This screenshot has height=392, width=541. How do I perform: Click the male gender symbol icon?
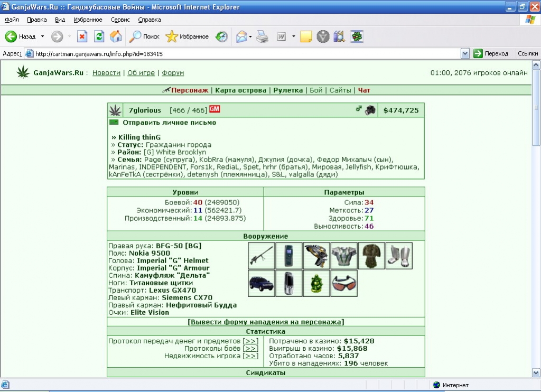[x=359, y=109]
